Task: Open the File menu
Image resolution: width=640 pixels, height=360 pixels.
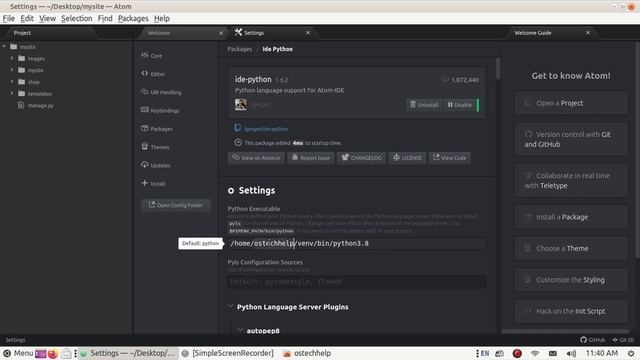Action: pyautogui.click(x=9, y=18)
